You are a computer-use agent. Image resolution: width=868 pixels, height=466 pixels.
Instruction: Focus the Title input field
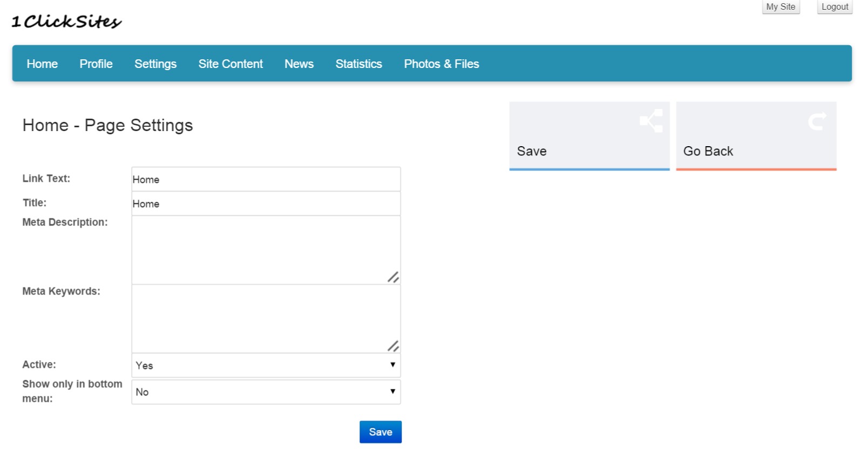[x=266, y=203]
